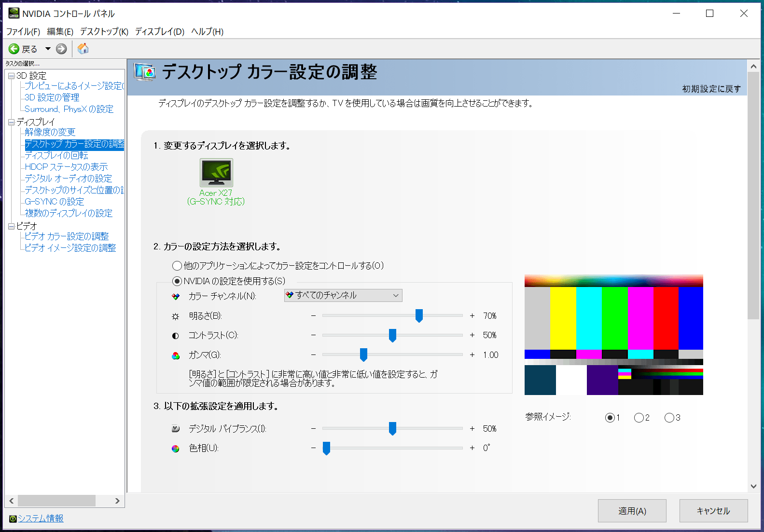Increase brightness with plus button
Screen dimensions: 764x532
(472, 315)
